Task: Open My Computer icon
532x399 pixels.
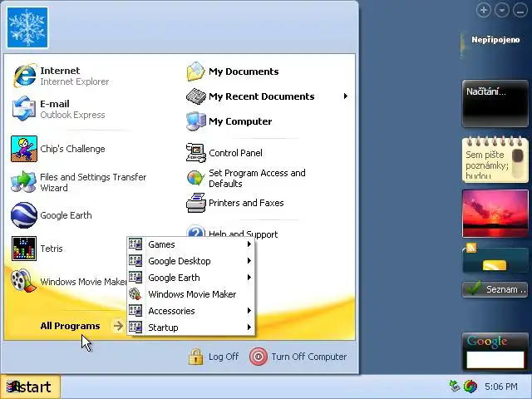Action: pos(196,121)
